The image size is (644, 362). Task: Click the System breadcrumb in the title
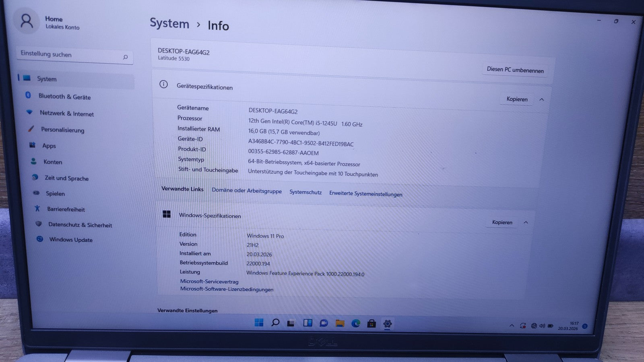pyautogui.click(x=169, y=23)
